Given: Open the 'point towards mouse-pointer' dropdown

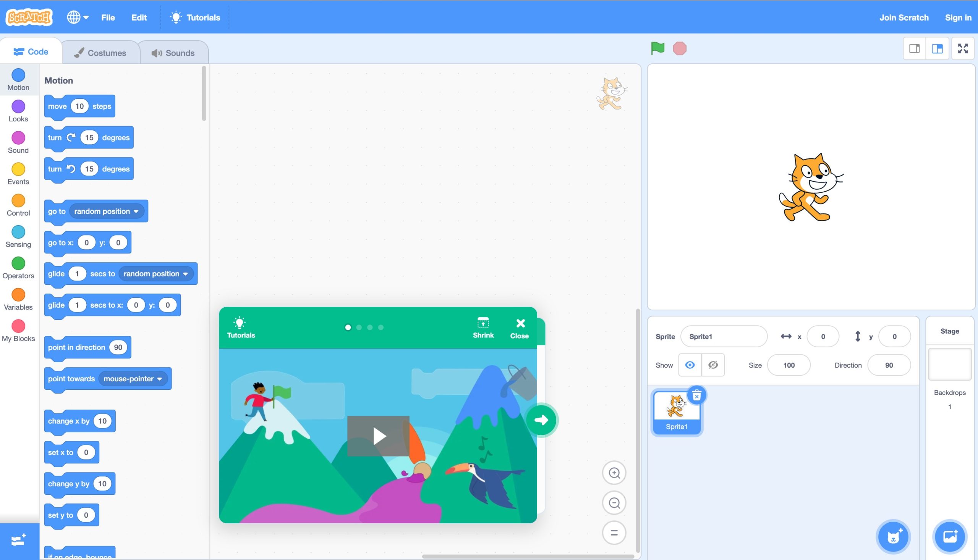Looking at the screenshot, I should point(159,379).
